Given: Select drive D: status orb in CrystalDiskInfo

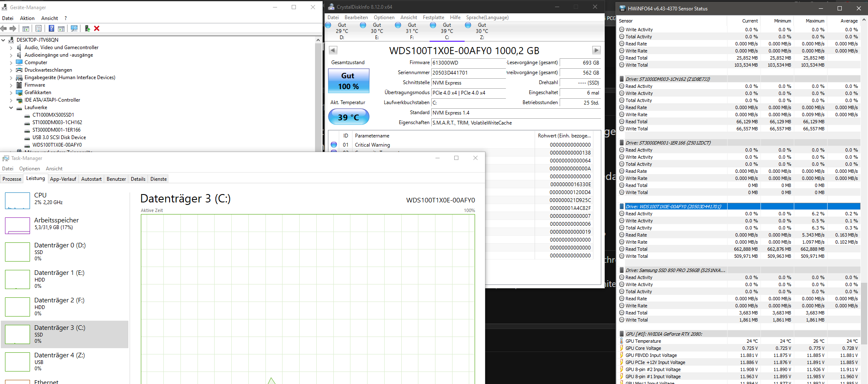Looking at the screenshot, I should pyautogui.click(x=328, y=25).
